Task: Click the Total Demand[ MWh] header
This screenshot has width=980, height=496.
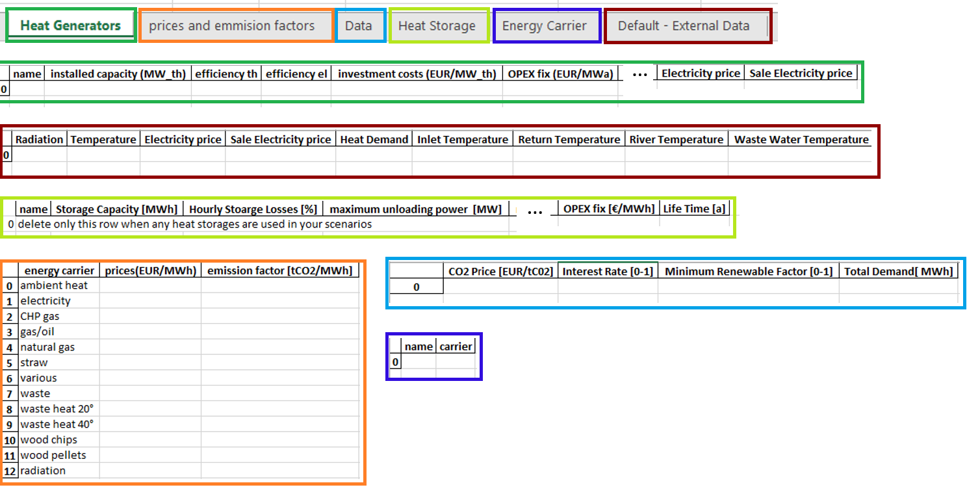Action: 899,271
